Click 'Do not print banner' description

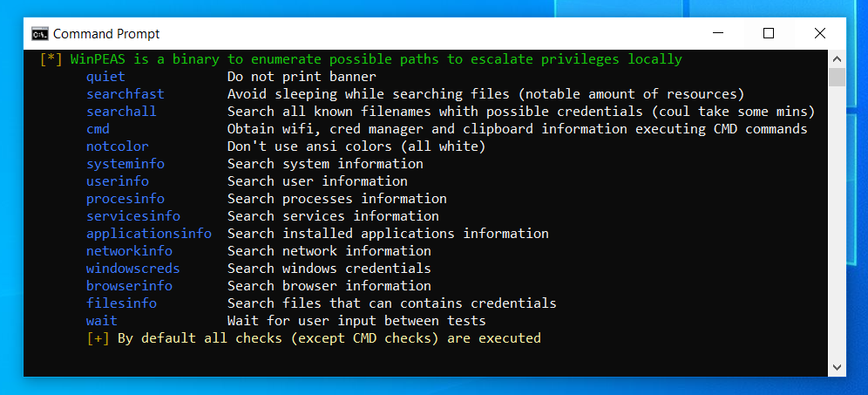click(x=302, y=77)
